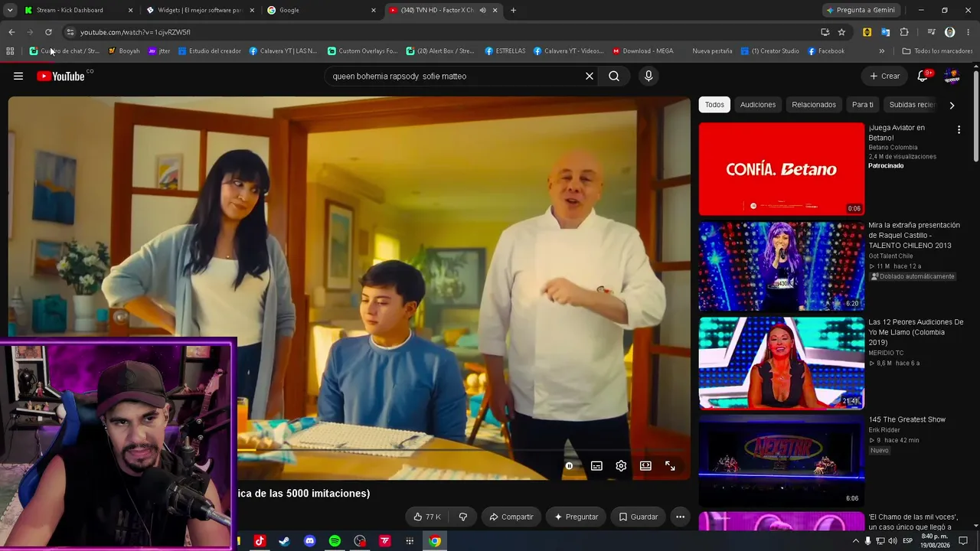This screenshot has height=551, width=980.
Task: Select the Para ti filter chip
Action: [x=863, y=105]
